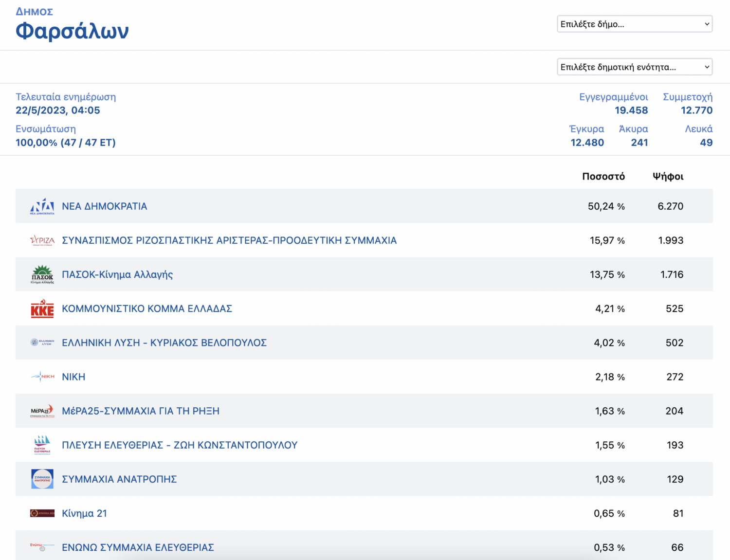Click the '193' votes cell
Screen dimensions: 730x560
pyautogui.click(x=675, y=445)
